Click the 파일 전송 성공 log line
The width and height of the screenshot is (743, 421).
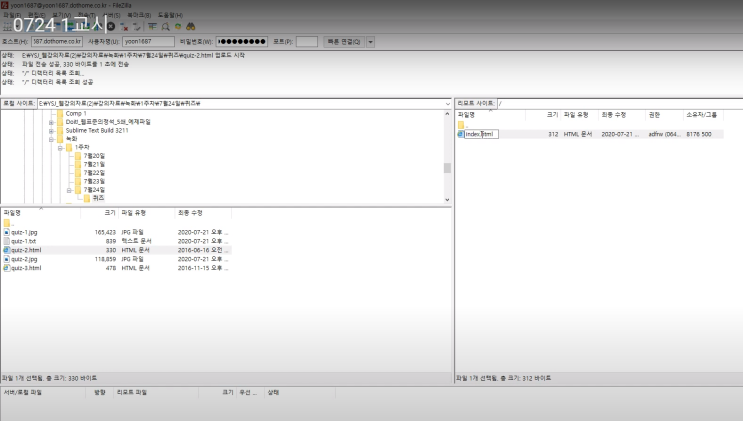pyautogui.click(x=75, y=64)
